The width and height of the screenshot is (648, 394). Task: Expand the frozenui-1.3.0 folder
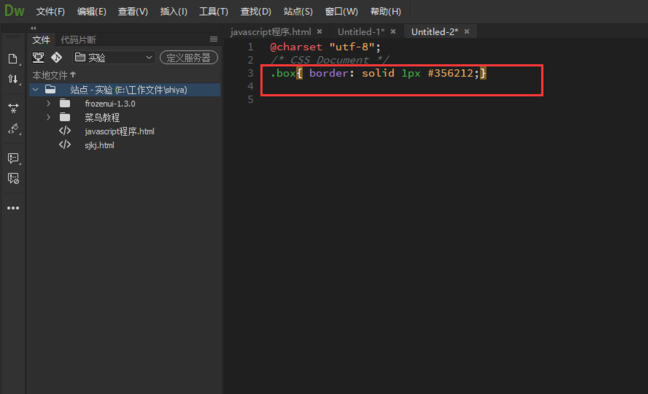click(48, 103)
